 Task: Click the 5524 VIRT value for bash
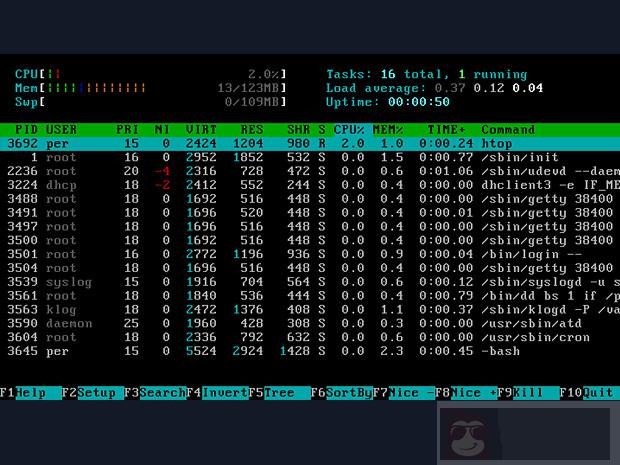201,351
